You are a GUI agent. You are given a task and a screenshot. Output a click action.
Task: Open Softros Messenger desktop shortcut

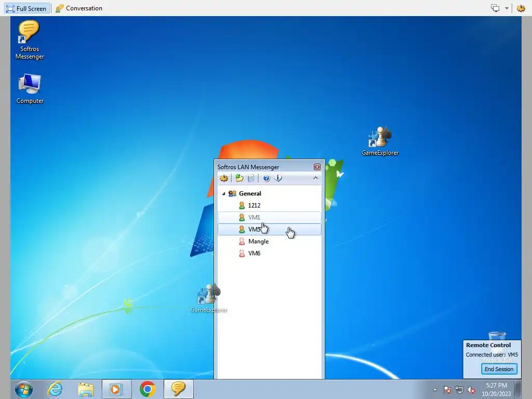pos(30,40)
